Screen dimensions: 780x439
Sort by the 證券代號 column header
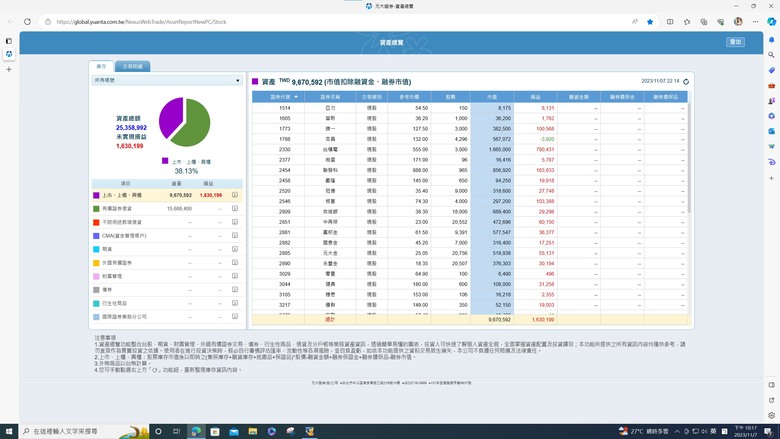point(279,96)
